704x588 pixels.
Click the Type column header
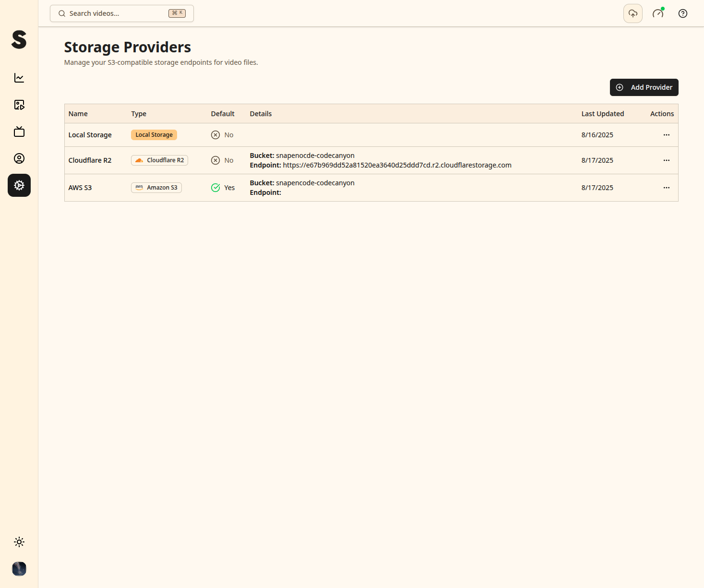coord(139,114)
